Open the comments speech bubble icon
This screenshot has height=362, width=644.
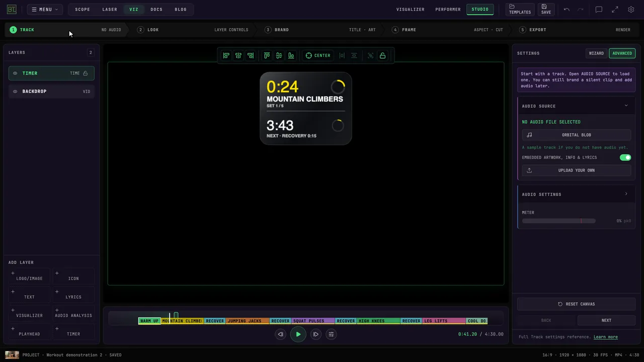pyautogui.click(x=599, y=10)
